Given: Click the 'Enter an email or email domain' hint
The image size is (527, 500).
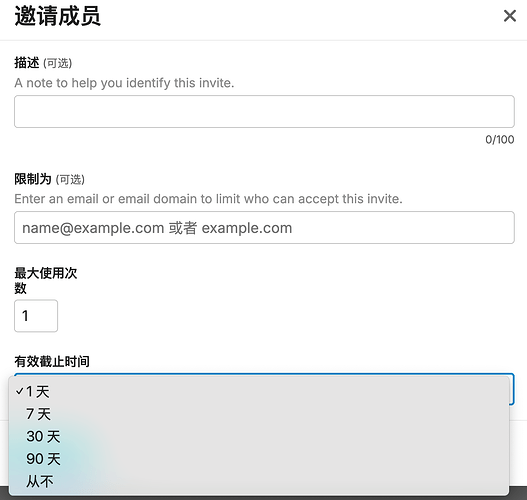Looking at the screenshot, I should click(208, 199).
